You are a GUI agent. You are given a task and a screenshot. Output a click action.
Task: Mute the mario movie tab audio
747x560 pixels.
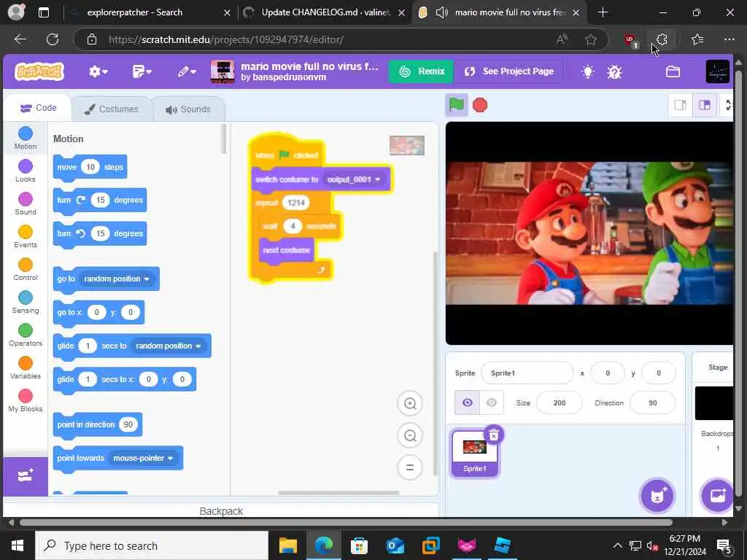pos(441,12)
